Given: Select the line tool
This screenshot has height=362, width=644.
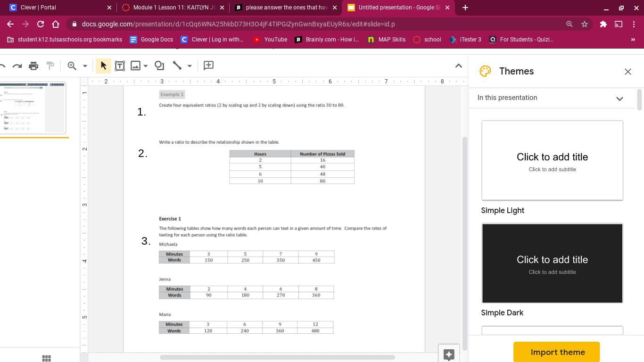Looking at the screenshot, I should pos(177,66).
